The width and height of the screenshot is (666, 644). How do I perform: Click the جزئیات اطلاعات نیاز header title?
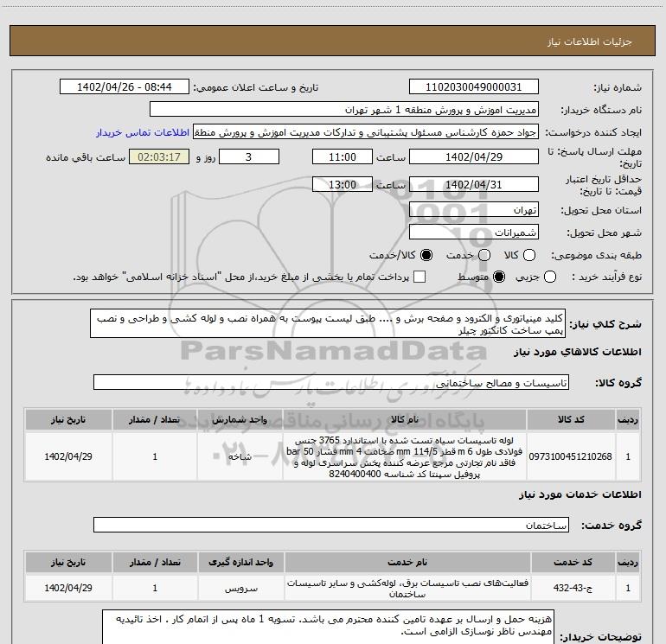(x=589, y=41)
